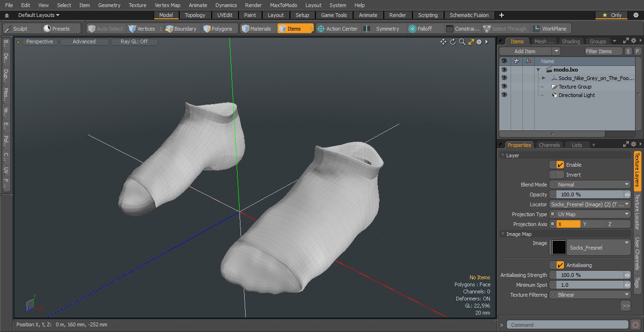
Task: Open Locator dropdown
Action: tap(590, 204)
